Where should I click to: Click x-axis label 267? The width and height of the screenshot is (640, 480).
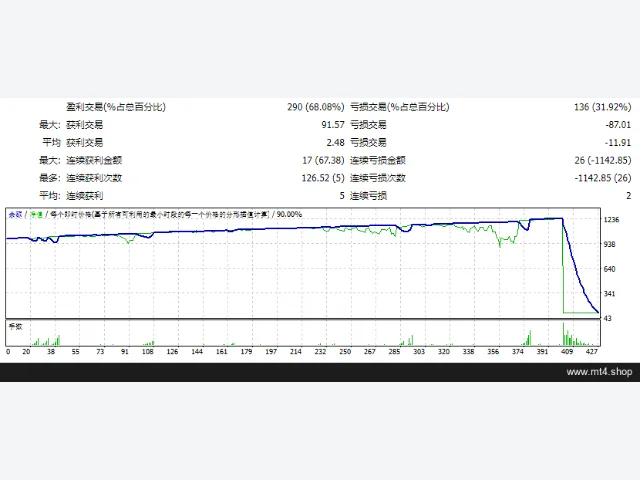(370, 351)
